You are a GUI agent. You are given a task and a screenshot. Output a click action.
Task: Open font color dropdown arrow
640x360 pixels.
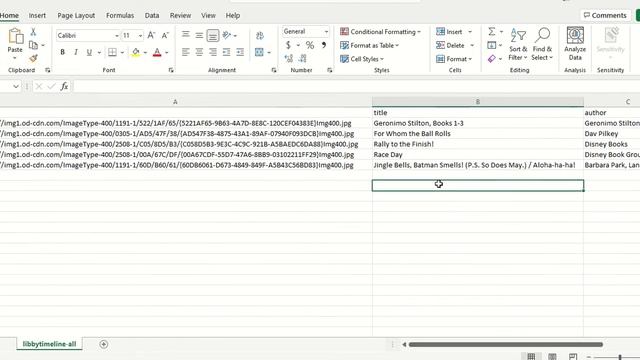[x=167, y=53]
